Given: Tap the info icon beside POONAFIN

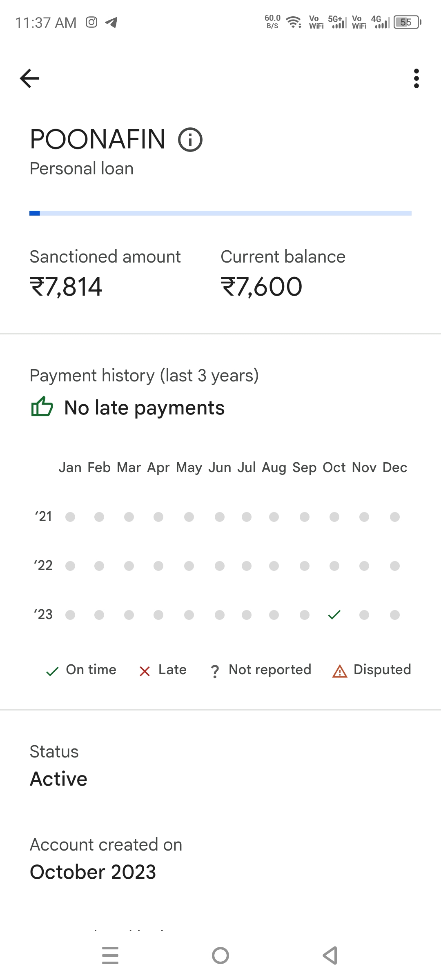Looking at the screenshot, I should coord(190,140).
